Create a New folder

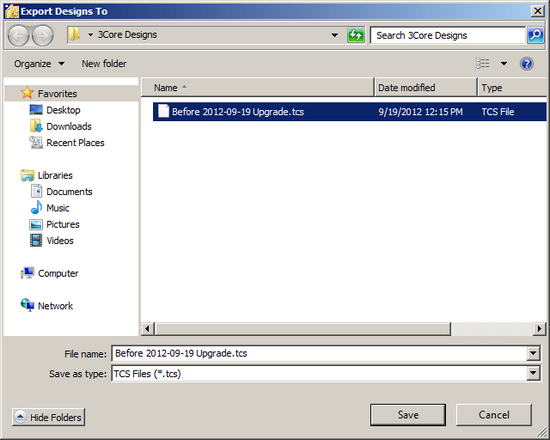[x=104, y=64]
